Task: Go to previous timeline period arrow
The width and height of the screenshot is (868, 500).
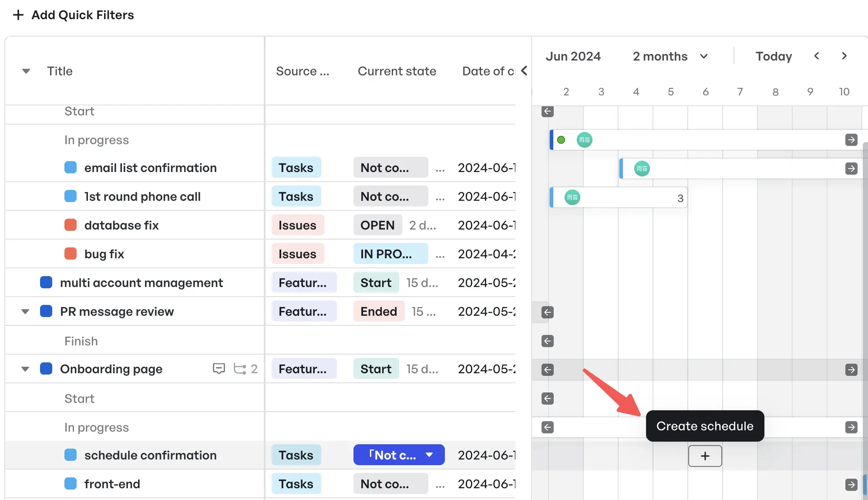Action: point(817,56)
